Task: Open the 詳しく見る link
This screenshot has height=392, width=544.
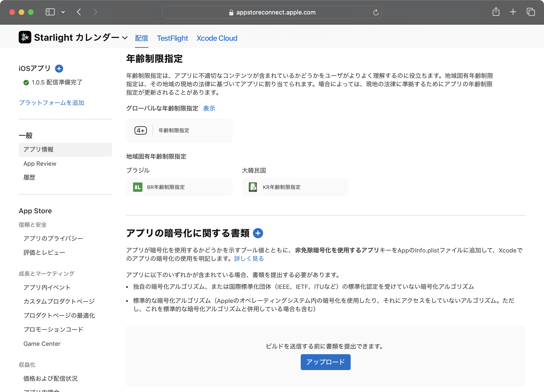Action: (249, 259)
